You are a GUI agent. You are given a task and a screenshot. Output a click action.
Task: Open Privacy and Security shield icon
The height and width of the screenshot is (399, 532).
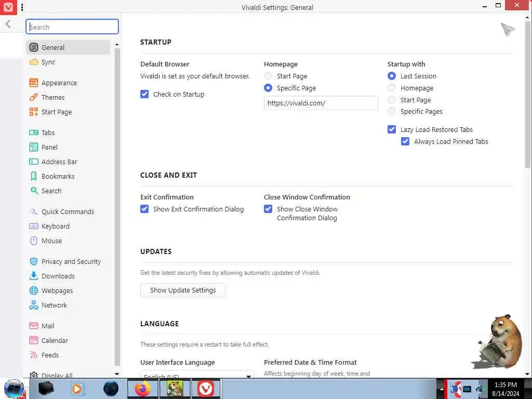pyautogui.click(x=34, y=262)
